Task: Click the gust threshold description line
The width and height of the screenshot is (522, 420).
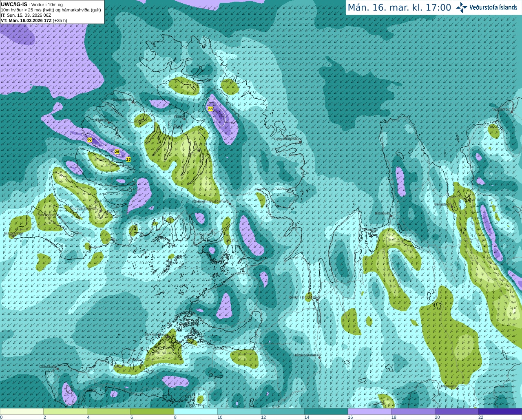Action: click(x=51, y=10)
